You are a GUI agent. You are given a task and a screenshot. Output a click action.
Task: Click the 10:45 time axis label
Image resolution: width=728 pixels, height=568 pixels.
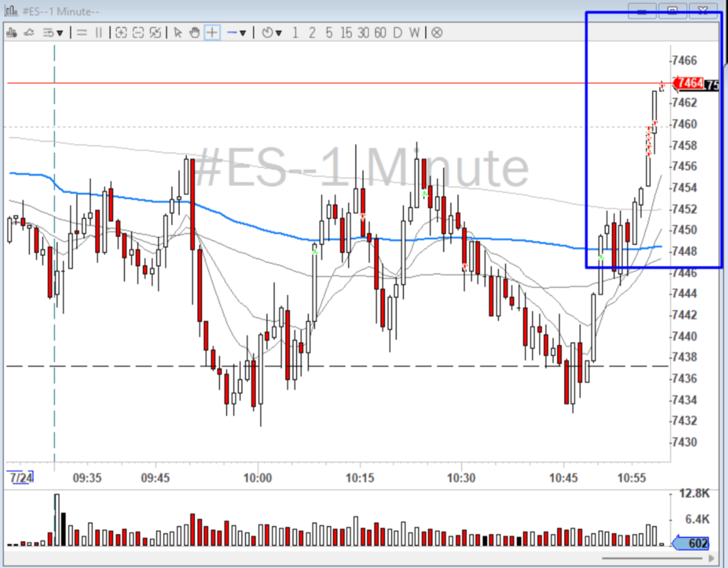tap(563, 478)
